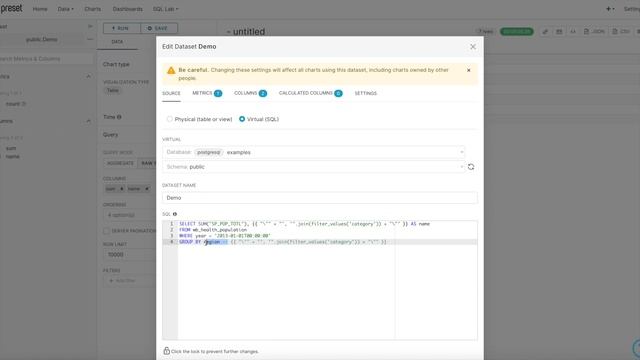This screenshot has width=640, height=360.
Task: Click the Preset logo
Action: pyautogui.click(x=11, y=8)
